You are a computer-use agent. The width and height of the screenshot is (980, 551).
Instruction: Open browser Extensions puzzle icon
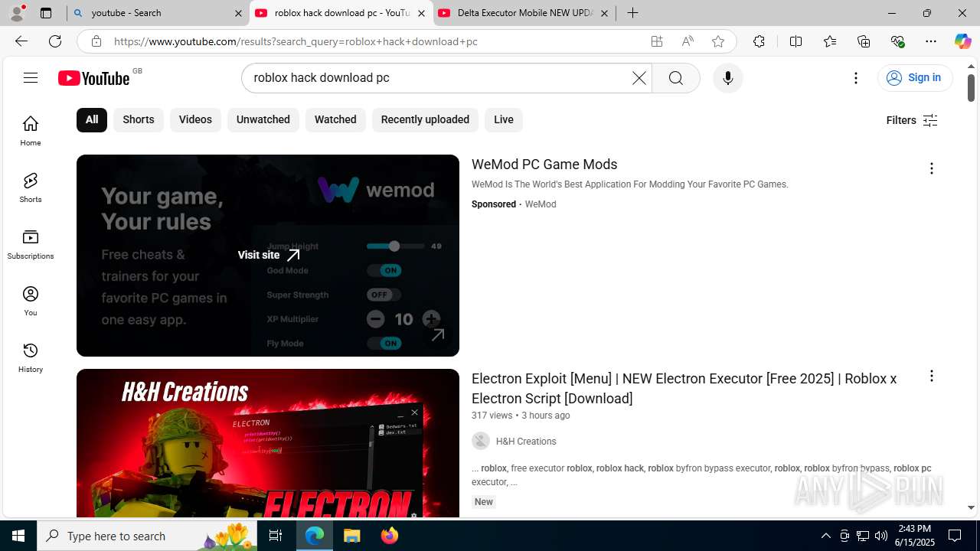tap(759, 41)
